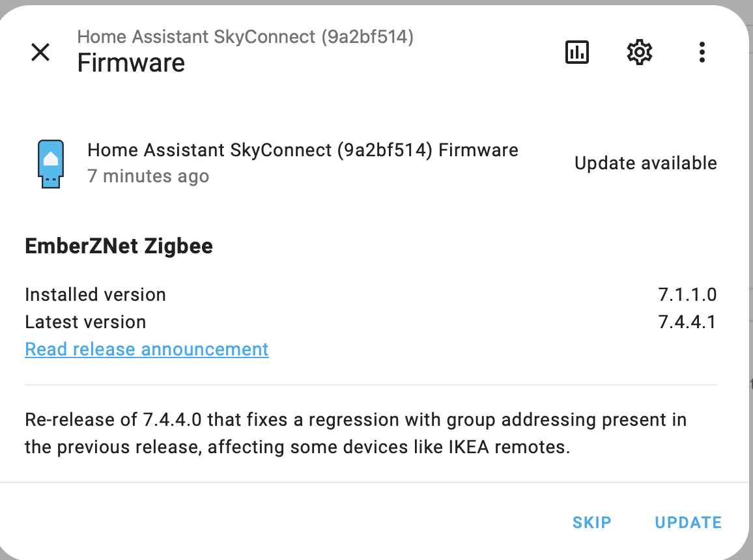
Task: Click the Latest version label
Action: point(85,322)
